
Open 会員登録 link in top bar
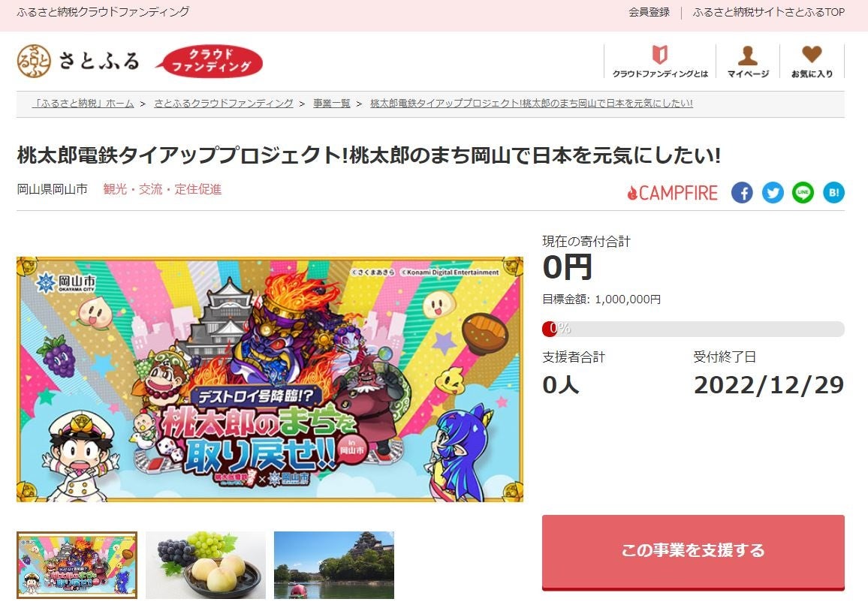(x=649, y=12)
